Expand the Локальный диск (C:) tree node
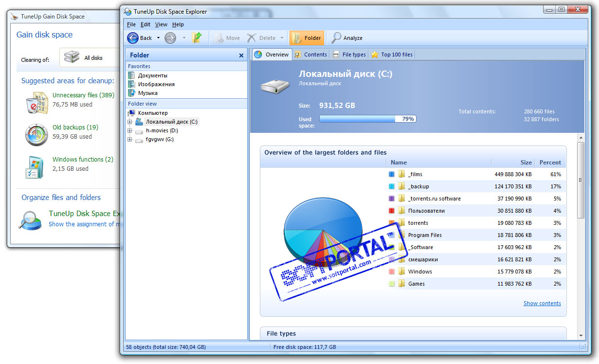Screen dimensions: 599x364 tap(130, 122)
